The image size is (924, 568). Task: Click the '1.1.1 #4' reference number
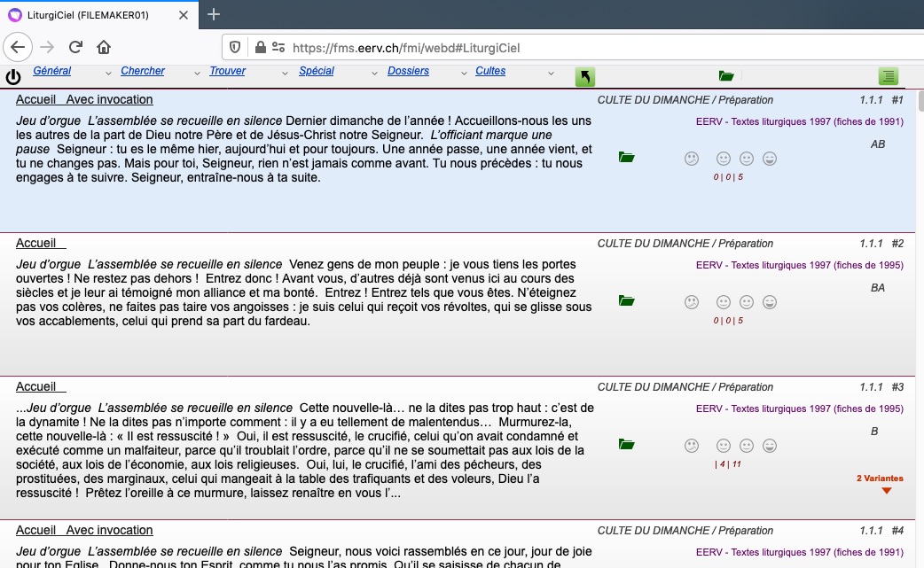pyautogui.click(x=881, y=530)
